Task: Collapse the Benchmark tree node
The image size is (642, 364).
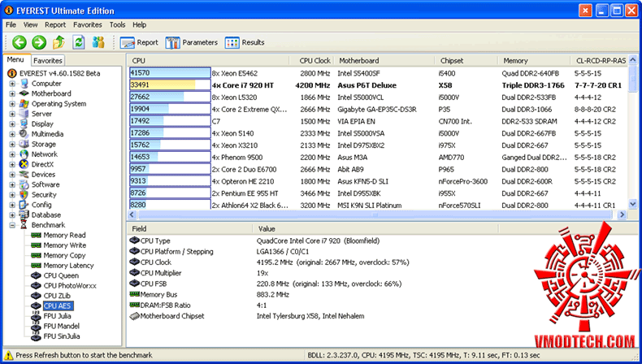Action: click(12, 225)
